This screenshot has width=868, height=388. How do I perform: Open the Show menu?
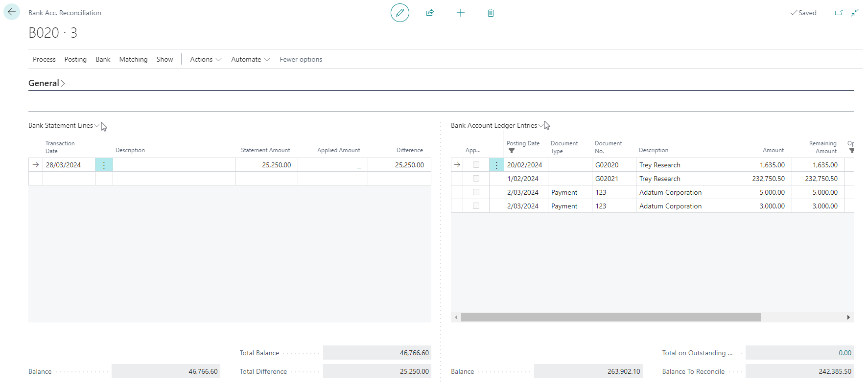click(x=164, y=59)
